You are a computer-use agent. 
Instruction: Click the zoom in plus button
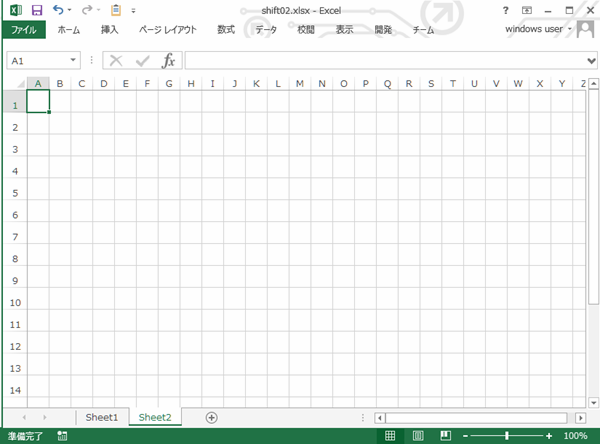pos(549,436)
